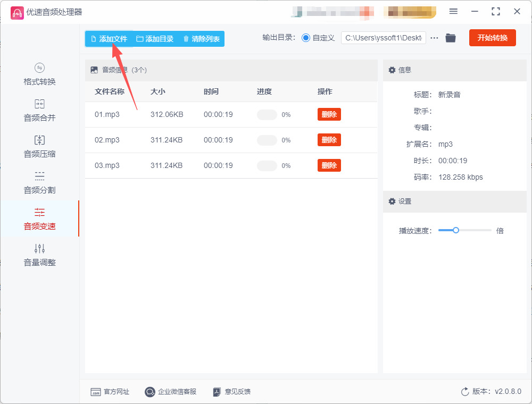Click the 大小 column header
The height and width of the screenshot is (404, 532).
coord(158,91)
